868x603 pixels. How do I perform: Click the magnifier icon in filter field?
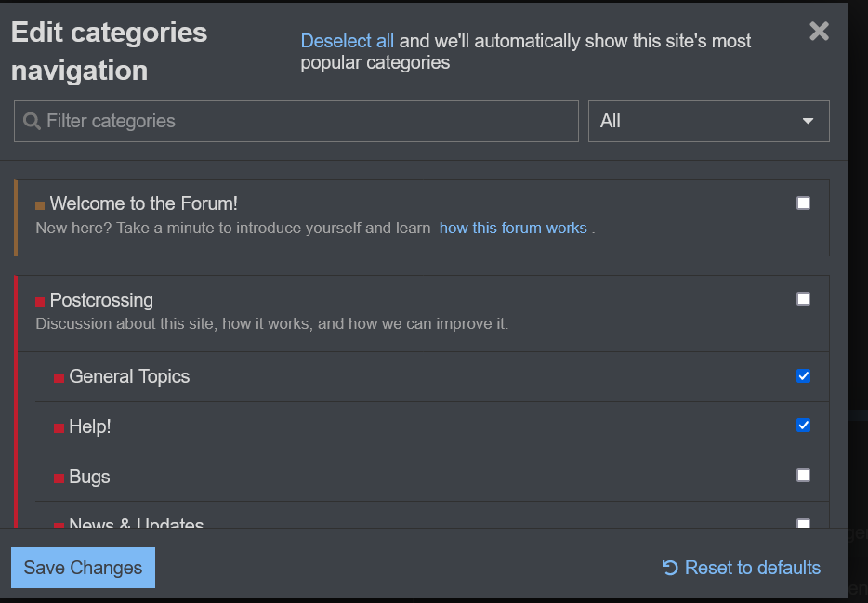[32, 122]
